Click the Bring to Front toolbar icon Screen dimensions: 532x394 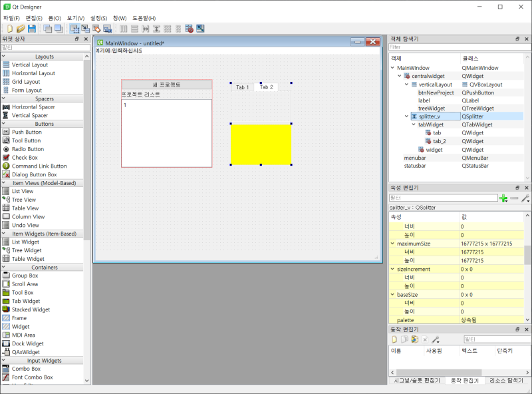59,29
